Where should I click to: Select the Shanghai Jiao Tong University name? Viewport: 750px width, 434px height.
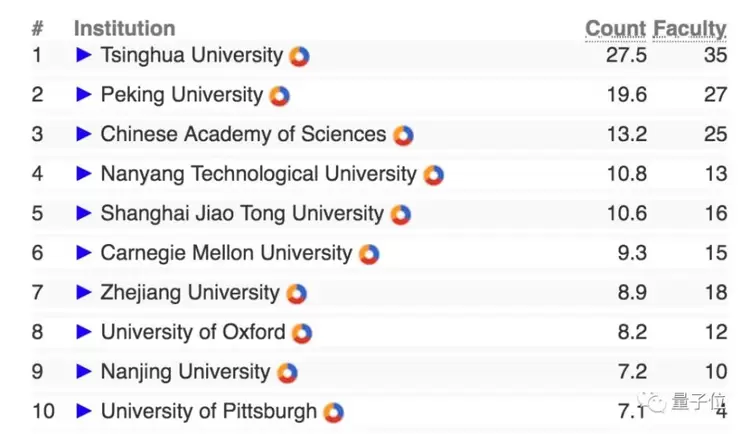241,214
